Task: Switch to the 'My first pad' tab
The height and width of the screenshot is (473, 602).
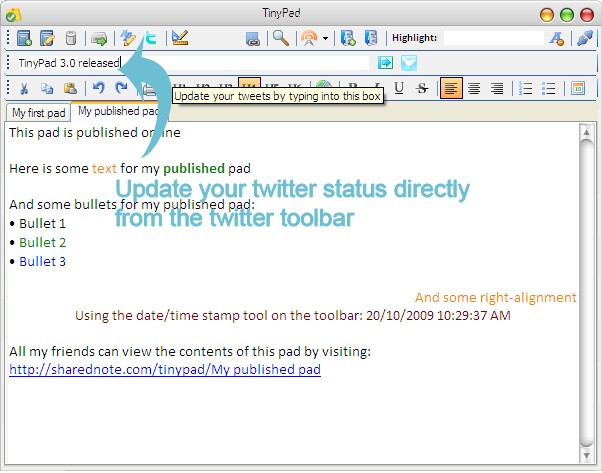Action: click(x=38, y=113)
